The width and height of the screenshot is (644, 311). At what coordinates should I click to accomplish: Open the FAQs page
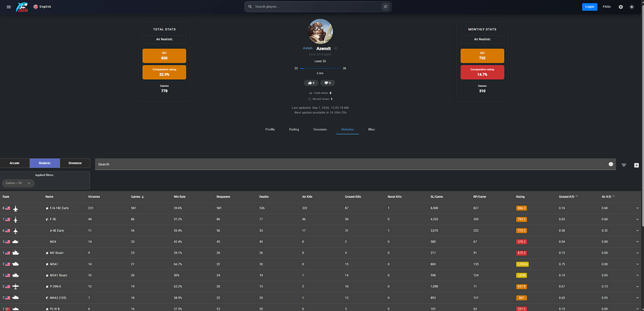click(607, 7)
